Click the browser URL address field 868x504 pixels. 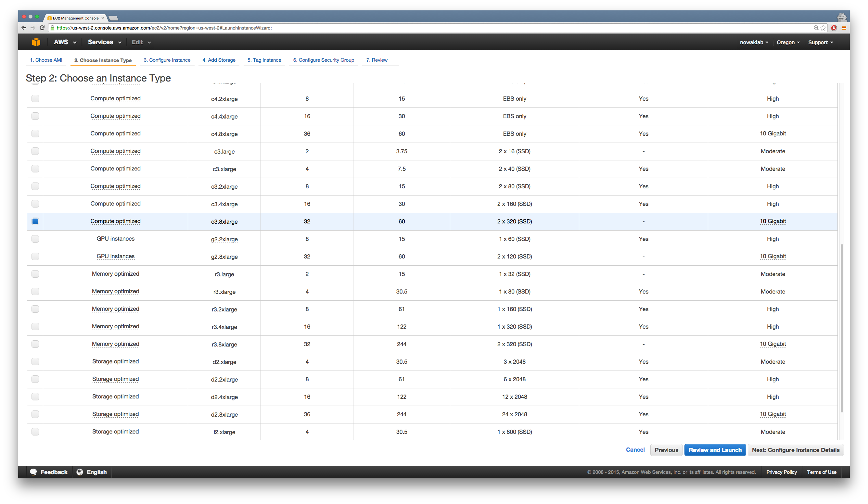413,28
